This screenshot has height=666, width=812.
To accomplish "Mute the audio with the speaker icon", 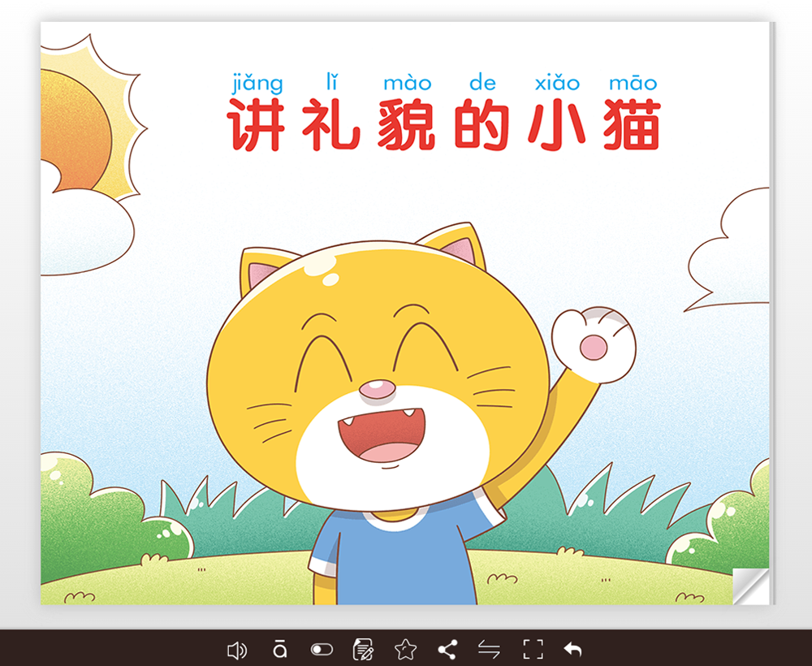I will (x=237, y=650).
